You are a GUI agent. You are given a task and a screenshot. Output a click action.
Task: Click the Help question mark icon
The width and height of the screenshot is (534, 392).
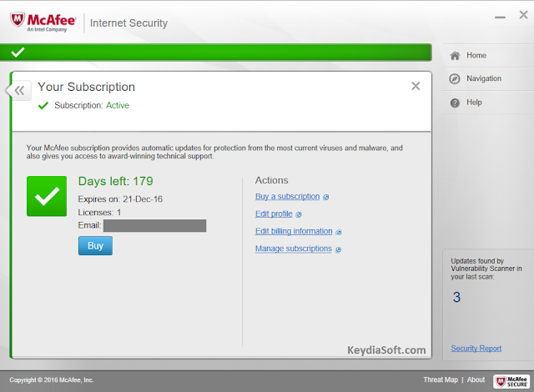(455, 103)
